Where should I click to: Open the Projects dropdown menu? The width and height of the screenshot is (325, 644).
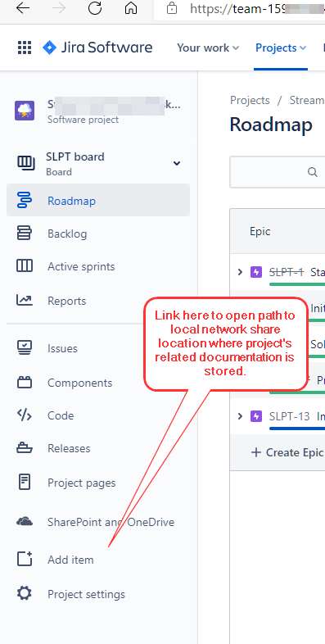click(281, 48)
